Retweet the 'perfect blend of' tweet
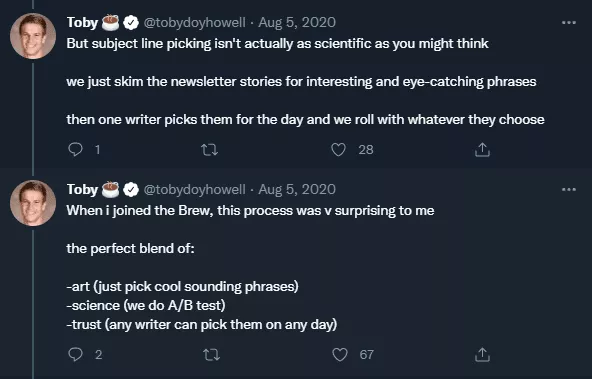This screenshot has width=592, height=379. (211, 355)
